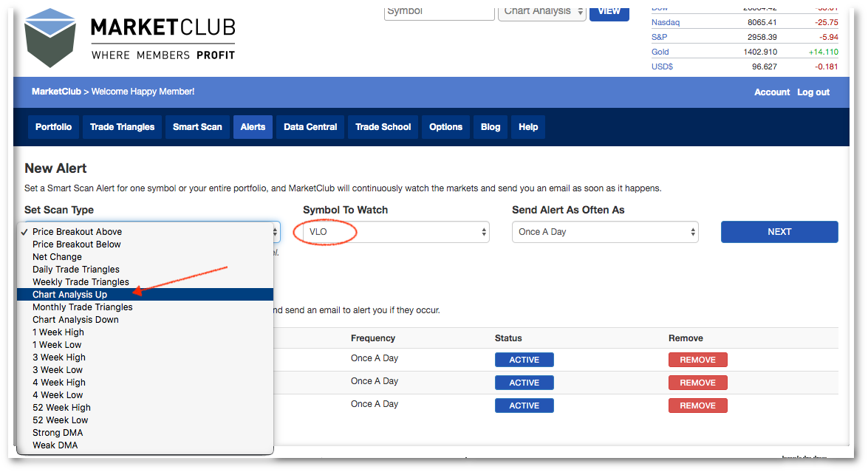Screen dimensions: 868x472
Task: Select Weak DMA option
Action: click(145, 445)
